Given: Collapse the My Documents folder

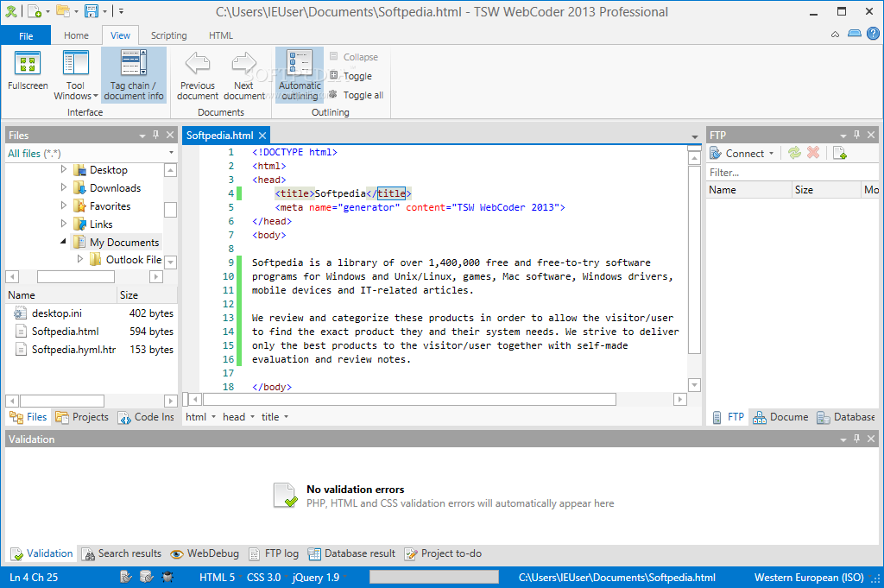Looking at the screenshot, I should tap(63, 241).
